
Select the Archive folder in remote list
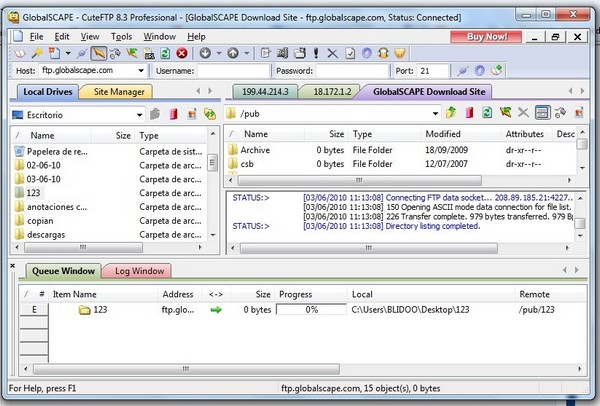tap(255, 150)
